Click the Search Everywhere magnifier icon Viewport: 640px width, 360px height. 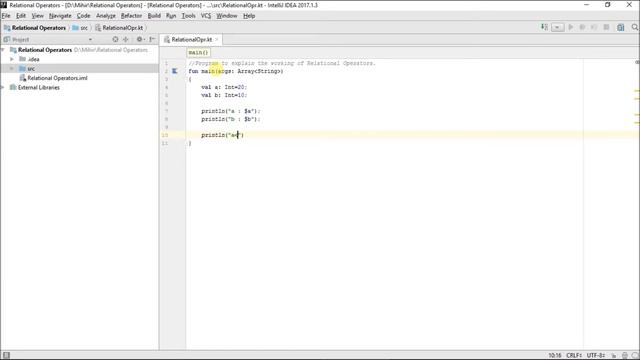click(635, 27)
